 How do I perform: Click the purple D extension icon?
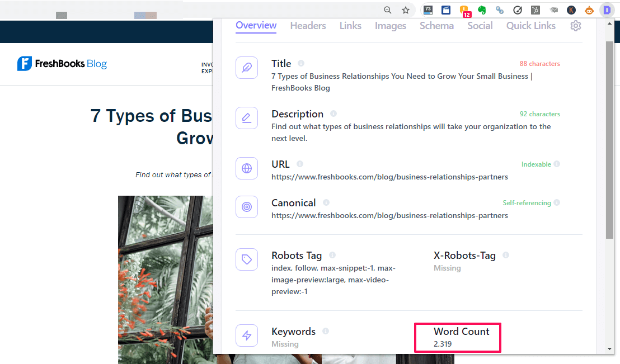[x=607, y=10]
